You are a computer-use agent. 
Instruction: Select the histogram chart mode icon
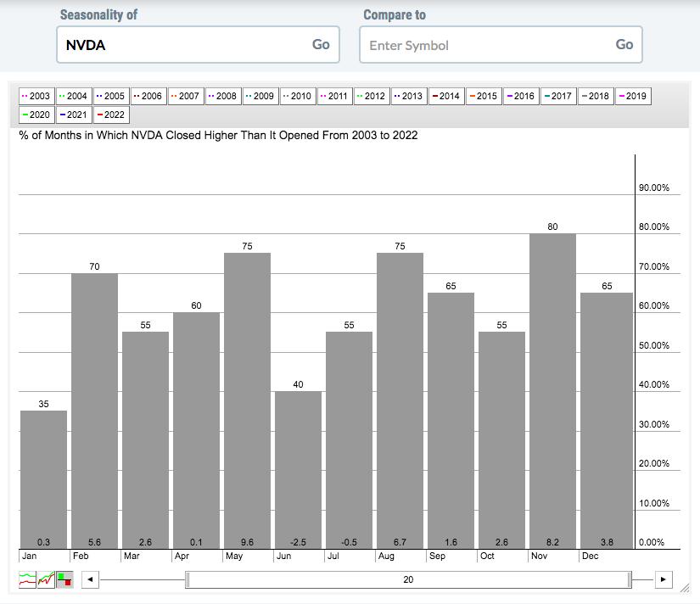point(64,580)
